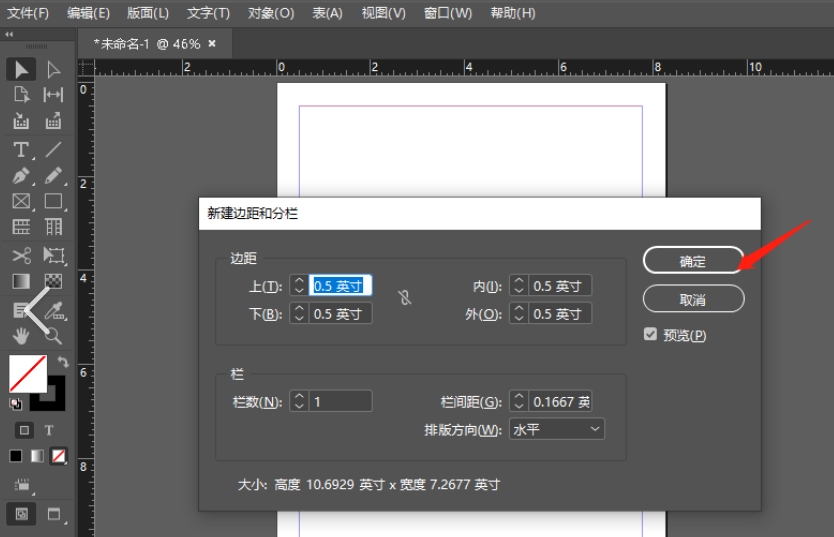The height and width of the screenshot is (537, 834).
Task: Reset to default fill and stroke
Action: pyautogui.click(x=15, y=405)
